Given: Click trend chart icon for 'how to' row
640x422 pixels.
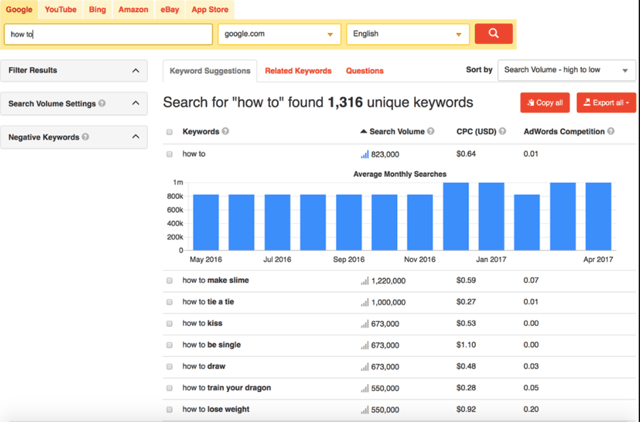Looking at the screenshot, I should click(x=365, y=154).
